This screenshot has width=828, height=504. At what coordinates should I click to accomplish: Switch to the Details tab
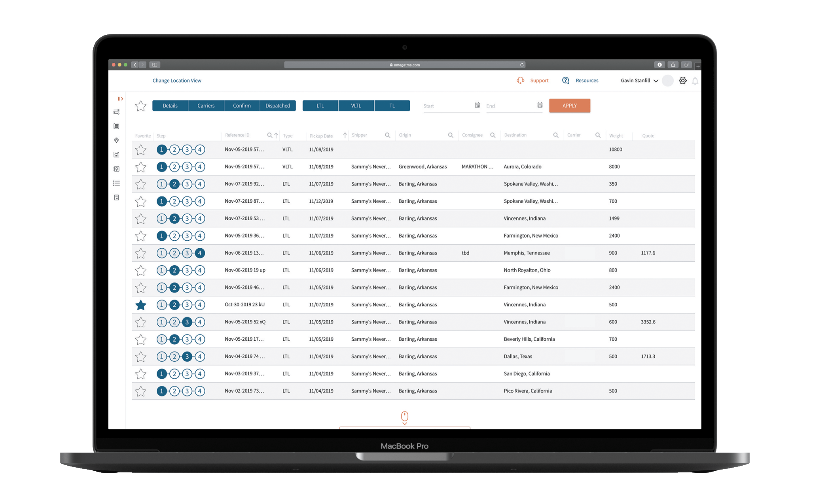(x=170, y=106)
